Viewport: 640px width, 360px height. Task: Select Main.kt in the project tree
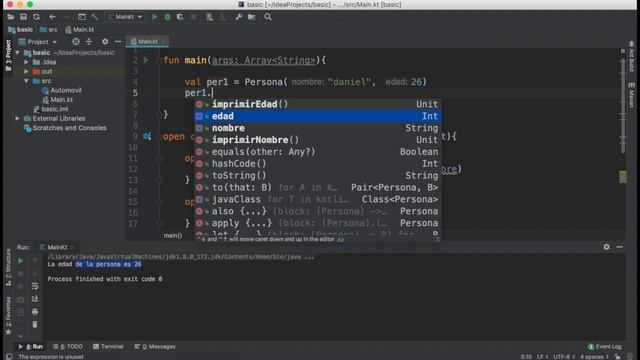[x=58, y=100]
